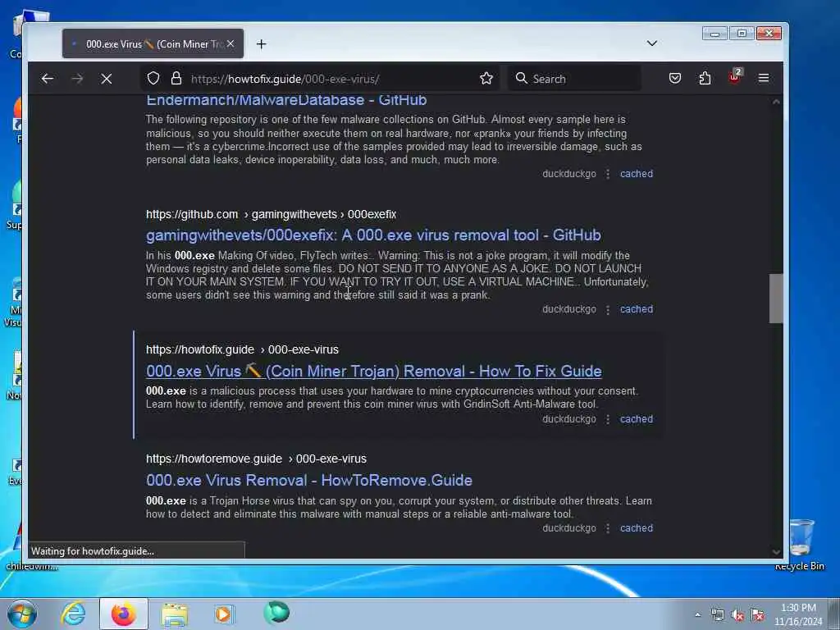Bookmark this page with the star
840x630 pixels.
click(x=486, y=79)
